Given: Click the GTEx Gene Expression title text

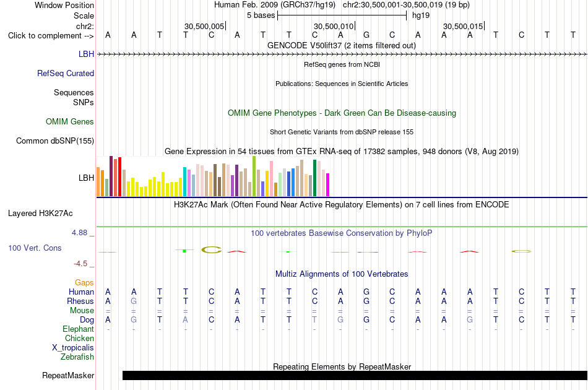Looking at the screenshot, I should coord(342,152).
